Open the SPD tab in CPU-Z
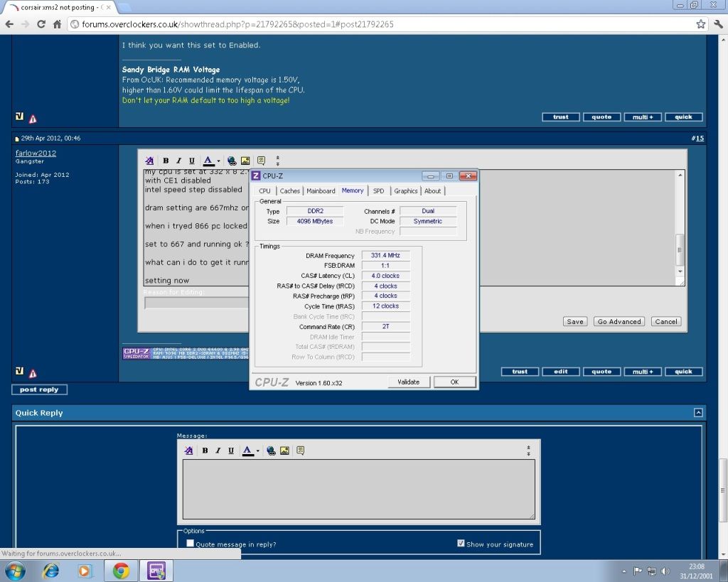Image resolution: width=728 pixels, height=582 pixels. 378,190
